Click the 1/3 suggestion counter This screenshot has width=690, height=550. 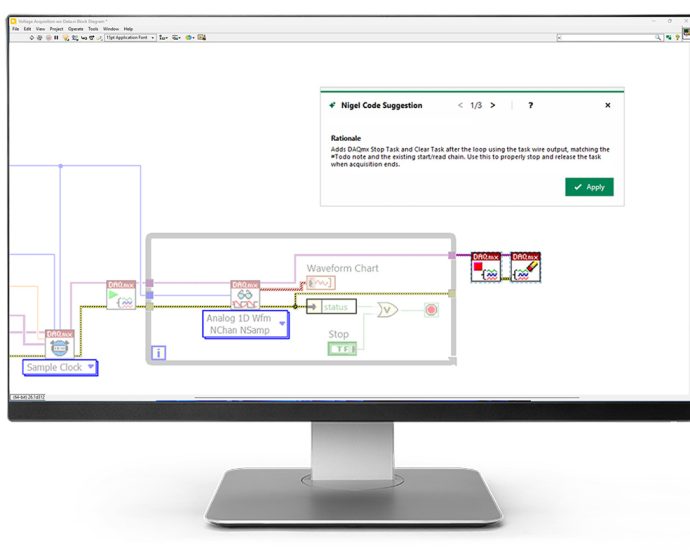(x=476, y=105)
